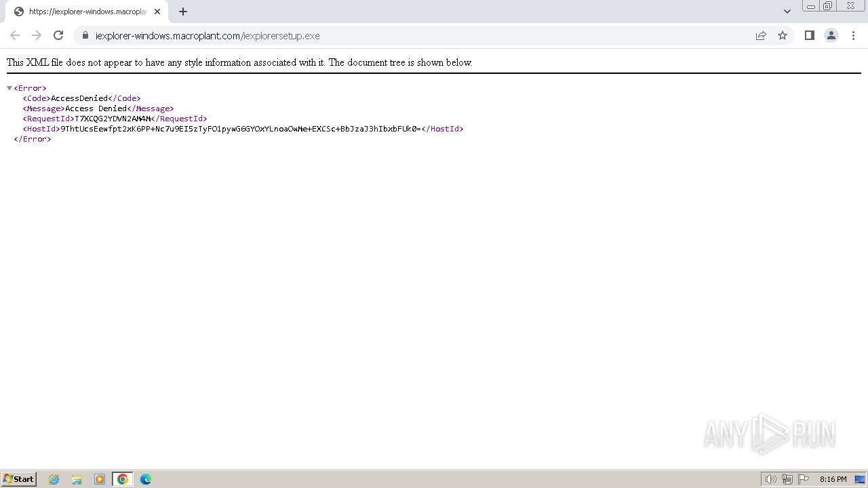The width and height of the screenshot is (868, 488).
Task: Open Action Center flag icon
Action: coord(804,479)
